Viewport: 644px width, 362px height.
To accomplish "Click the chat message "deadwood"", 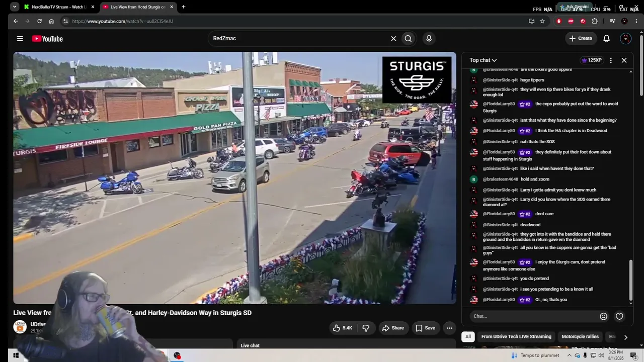I will (530, 225).
